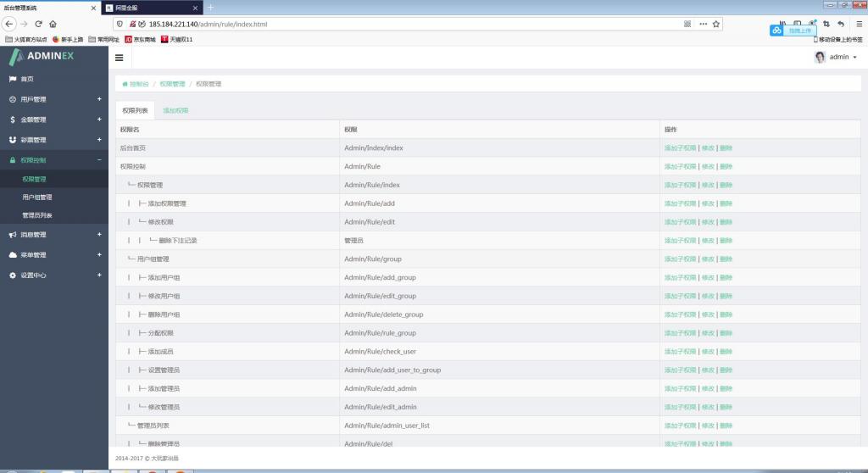
Task: Bookmark this page with the star icon
Action: tap(716, 24)
